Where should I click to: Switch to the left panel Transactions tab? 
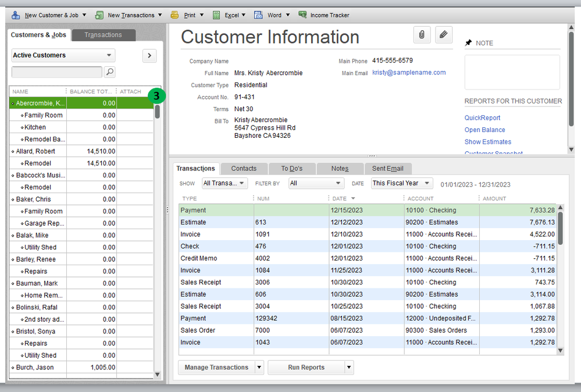point(103,35)
